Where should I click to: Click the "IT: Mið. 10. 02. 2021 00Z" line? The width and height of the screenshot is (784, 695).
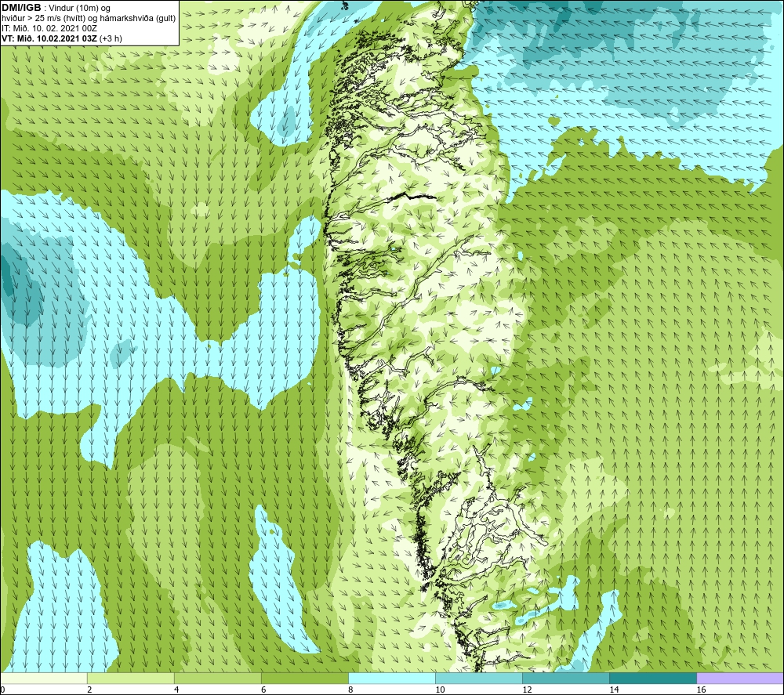49,28
